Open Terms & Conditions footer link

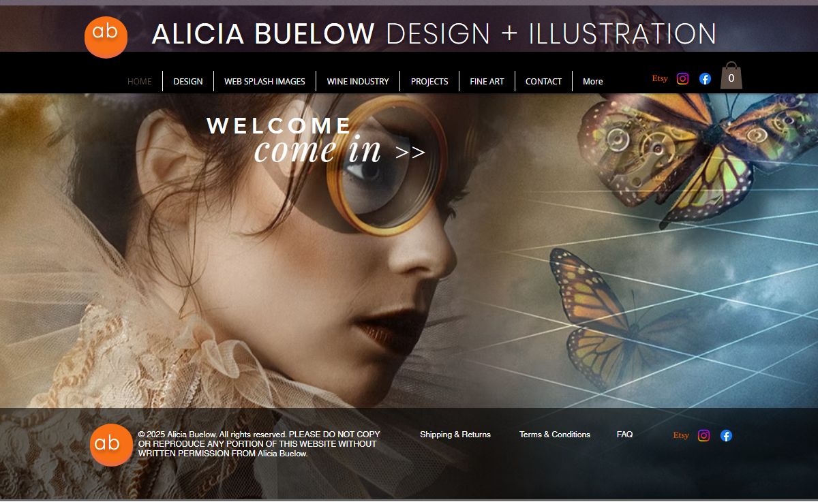[x=555, y=435]
